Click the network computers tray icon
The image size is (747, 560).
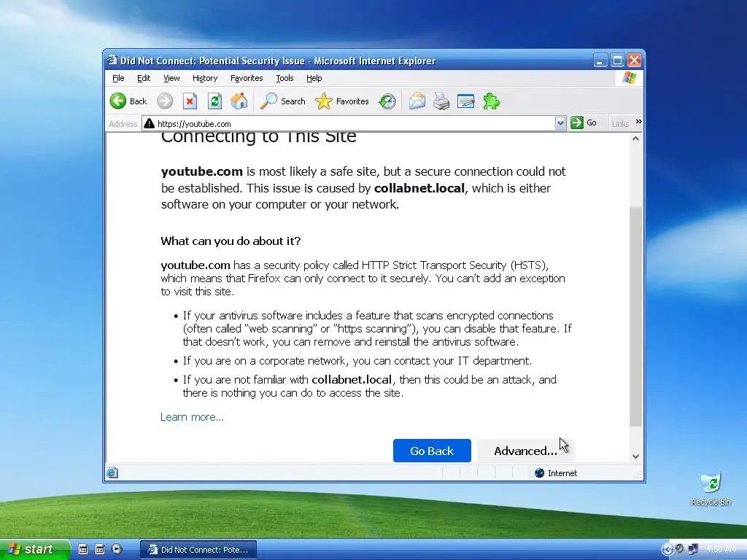(x=693, y=549)
